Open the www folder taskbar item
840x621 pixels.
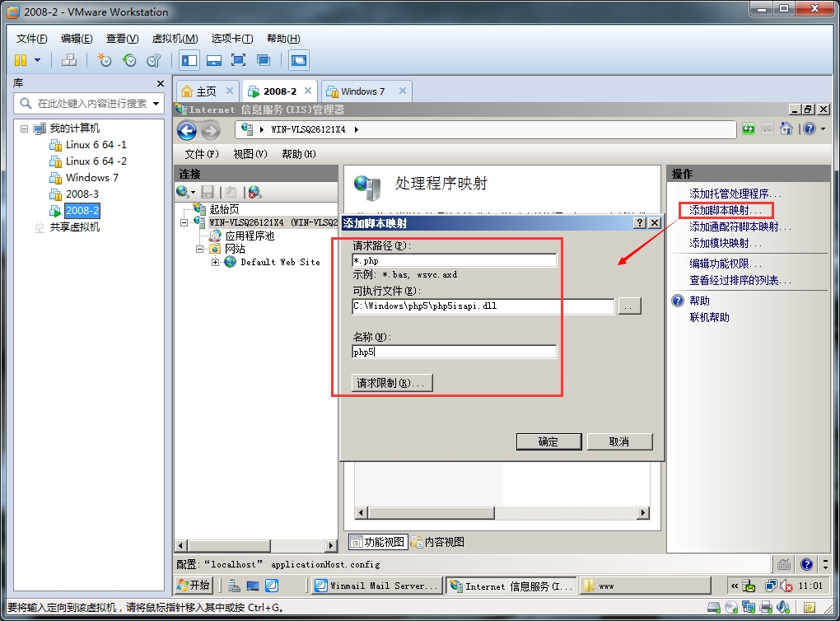[646, 586]
